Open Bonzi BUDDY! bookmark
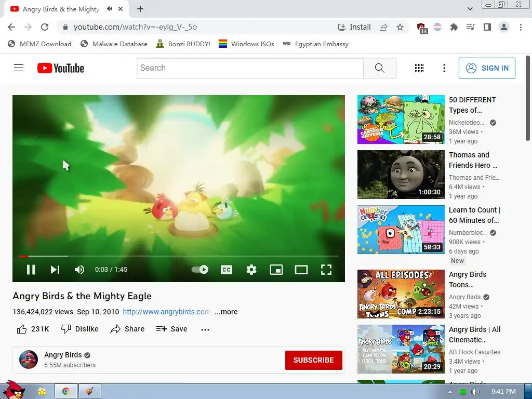The width and height of the screenshot is (532, 399). click(x=183, y=44)
